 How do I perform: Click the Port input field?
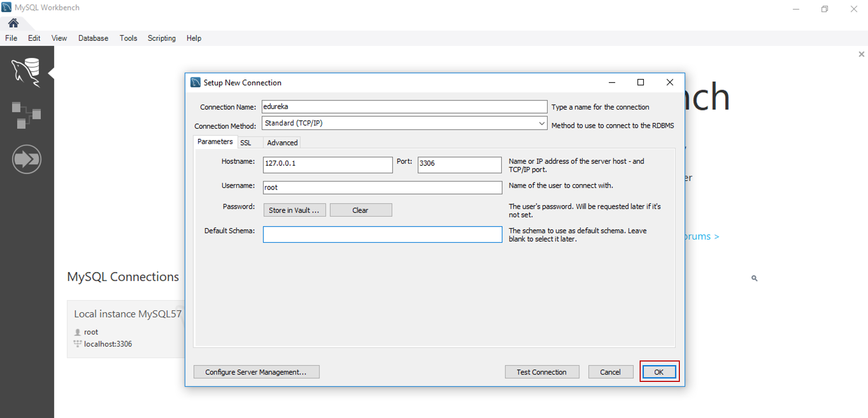tap(459, 164)
